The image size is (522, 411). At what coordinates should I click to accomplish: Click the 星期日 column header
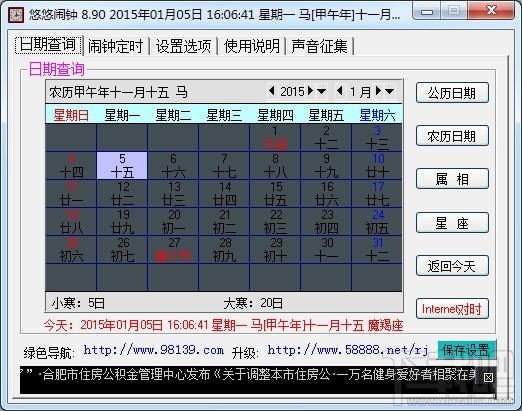coord(71,115)
